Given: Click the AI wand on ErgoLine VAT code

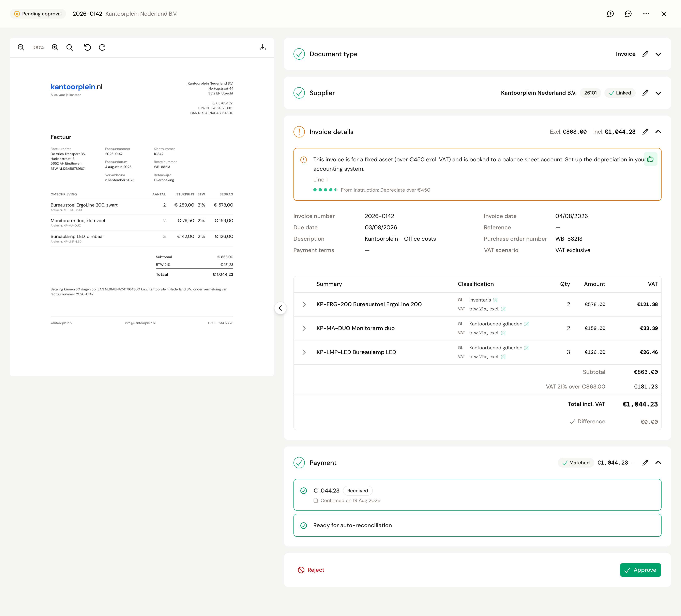Looking at the screenshot, I should (x=503, y=309).
